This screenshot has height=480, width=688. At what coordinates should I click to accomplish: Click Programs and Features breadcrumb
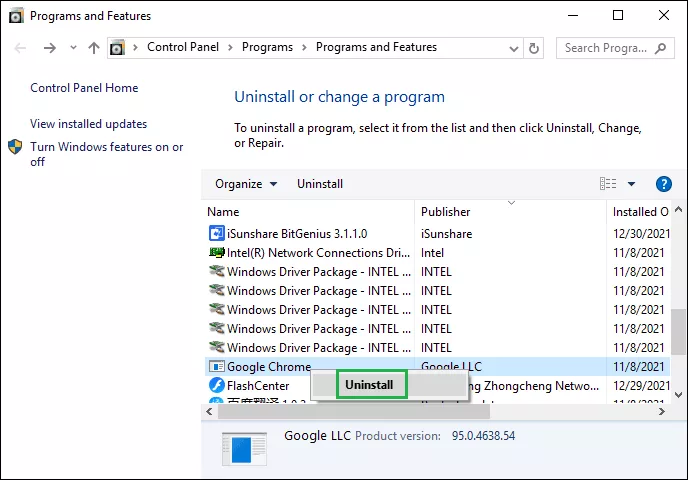[x=376, y=47]
